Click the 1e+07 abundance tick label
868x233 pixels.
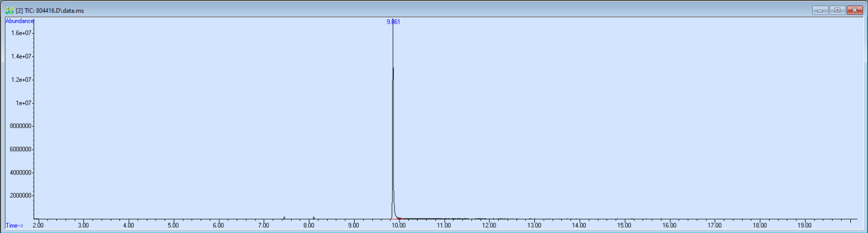24,103
